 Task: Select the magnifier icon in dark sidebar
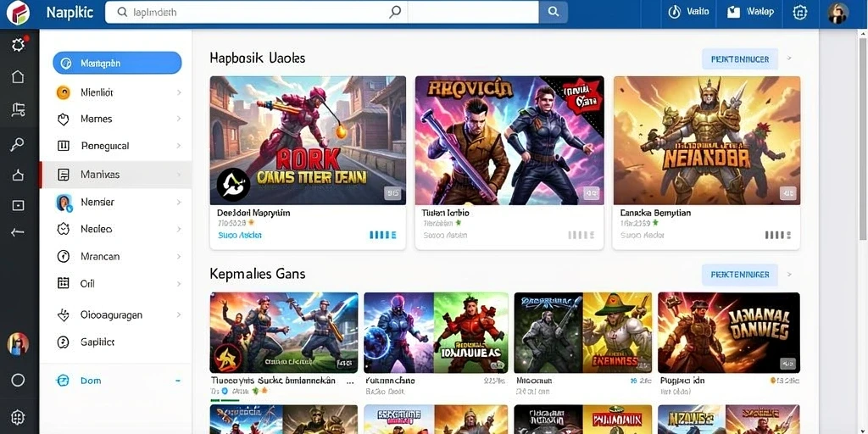click(18, 144)
